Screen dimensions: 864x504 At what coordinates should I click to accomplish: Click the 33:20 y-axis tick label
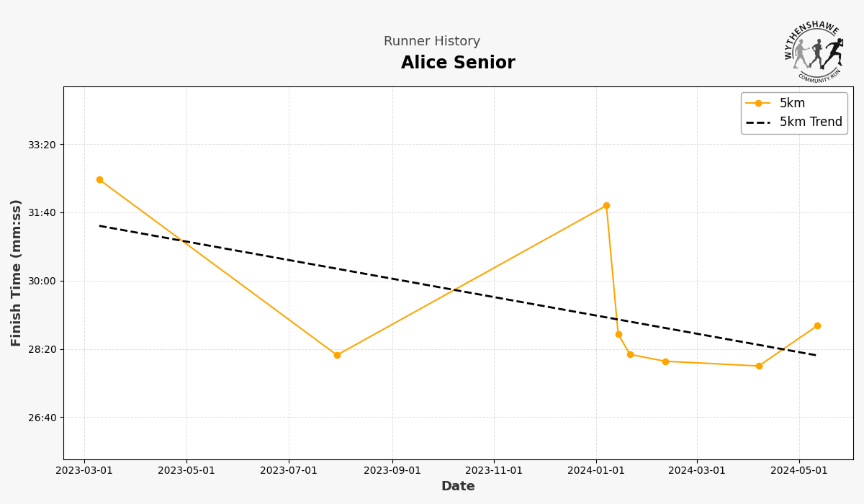pyautogui.click(x=42, y=145)
